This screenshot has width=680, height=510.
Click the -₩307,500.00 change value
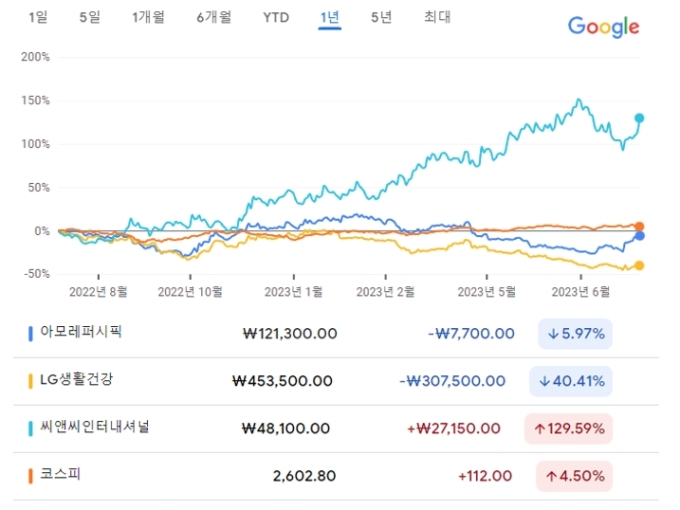pyautogui.click(x=452, y=381)
